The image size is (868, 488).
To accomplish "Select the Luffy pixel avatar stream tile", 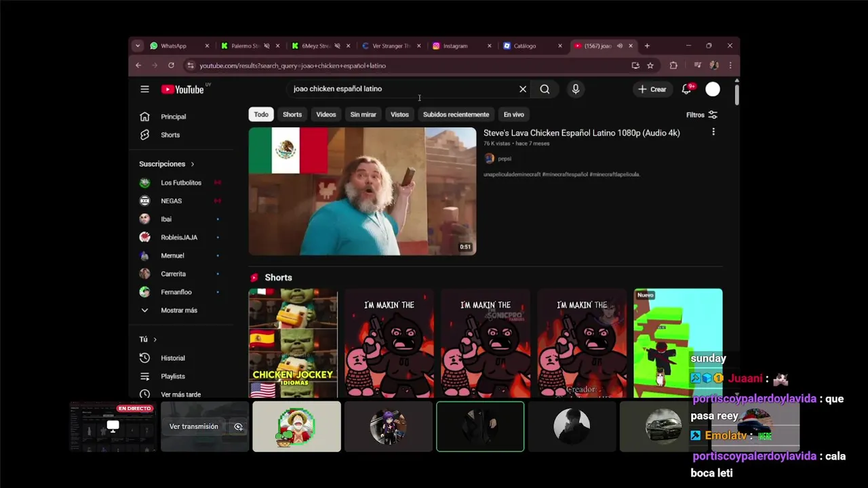I will point(296,426).
